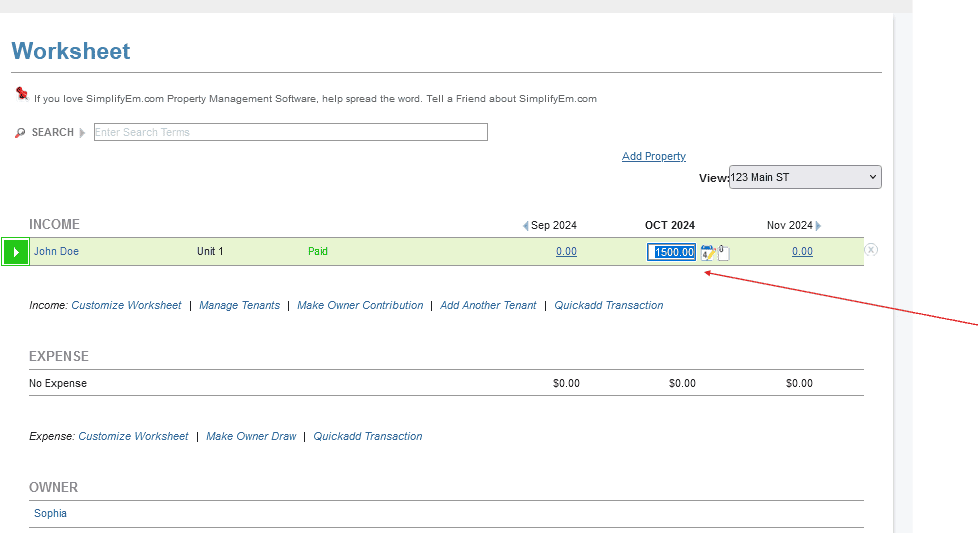Viewport: 979px width, 543px height.
Task: Open the calendar date editor icon
Action: (707, 253)
